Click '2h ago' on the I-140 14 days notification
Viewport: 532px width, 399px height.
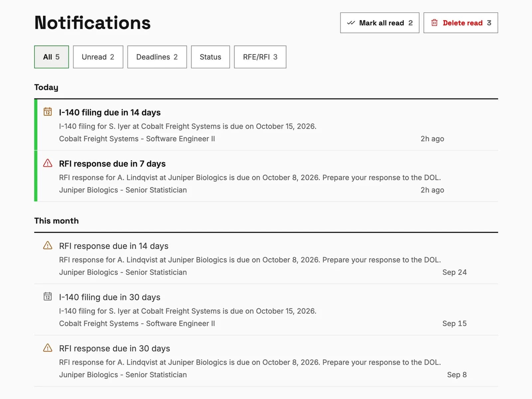pos(432,139)
